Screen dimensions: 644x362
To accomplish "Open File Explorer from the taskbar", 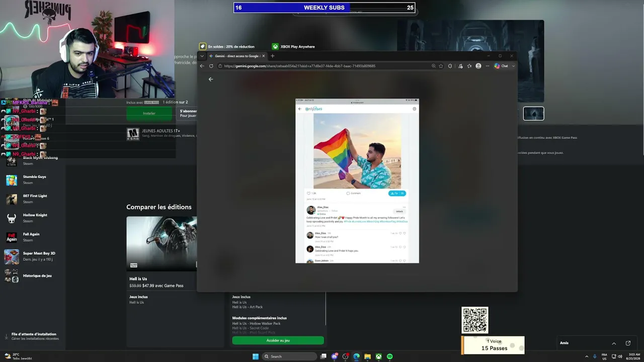I will (367, 356).
